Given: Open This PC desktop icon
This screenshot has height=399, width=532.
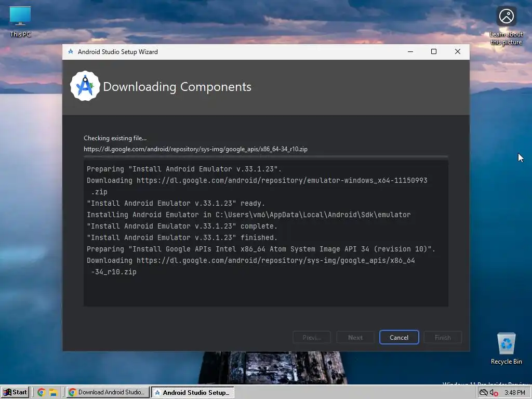Looking at the screenshot, I should [20, 22].
